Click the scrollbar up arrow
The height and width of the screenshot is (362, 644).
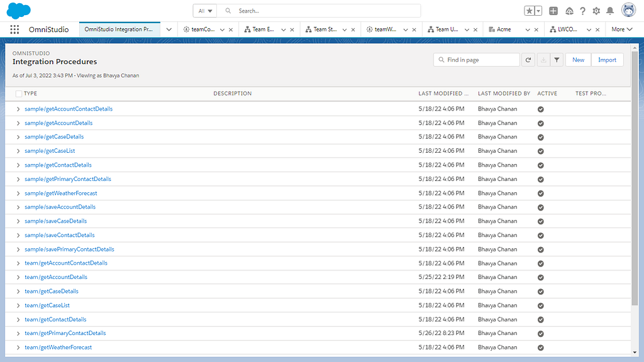click(635, 47)
